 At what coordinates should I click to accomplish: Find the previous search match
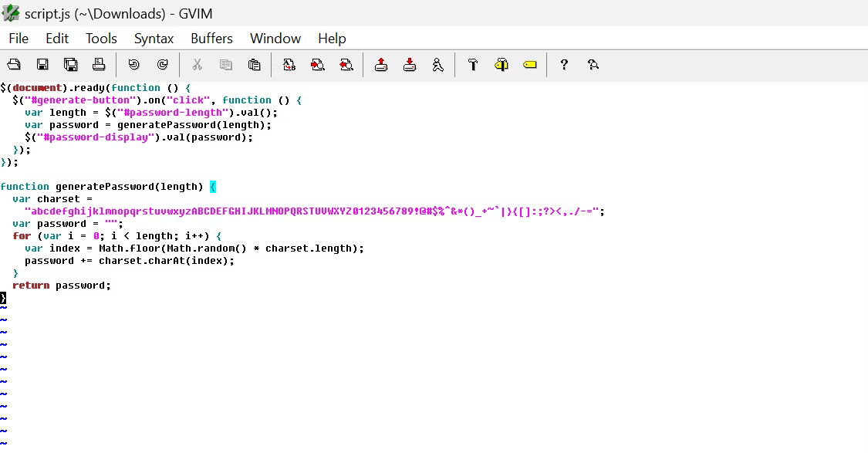(346, 64)
